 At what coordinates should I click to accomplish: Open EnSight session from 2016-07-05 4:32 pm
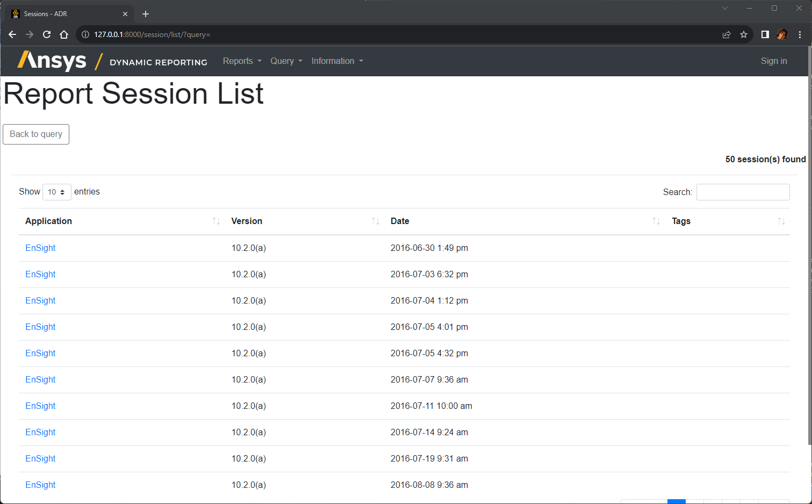pos(40,354)
